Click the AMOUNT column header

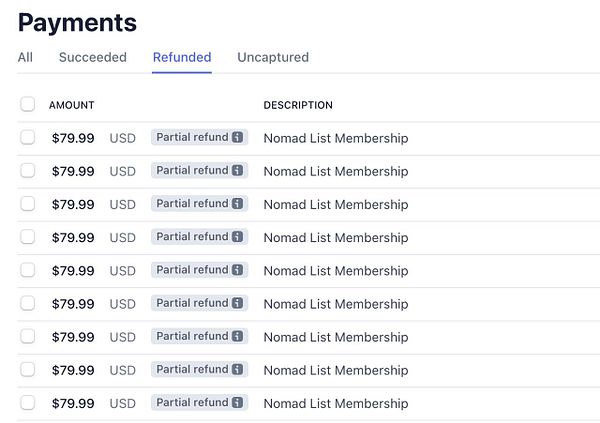point(71,105)
